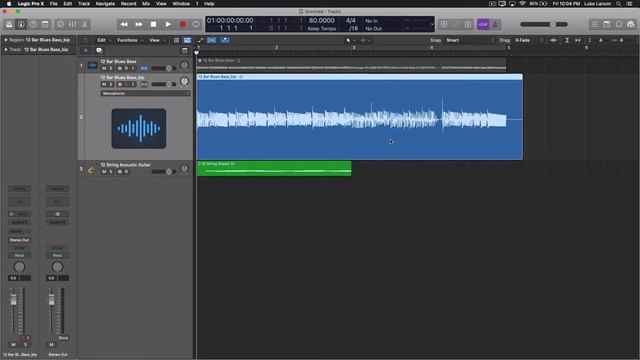Select the green 12 String Dream region

(x=274, y=169)
